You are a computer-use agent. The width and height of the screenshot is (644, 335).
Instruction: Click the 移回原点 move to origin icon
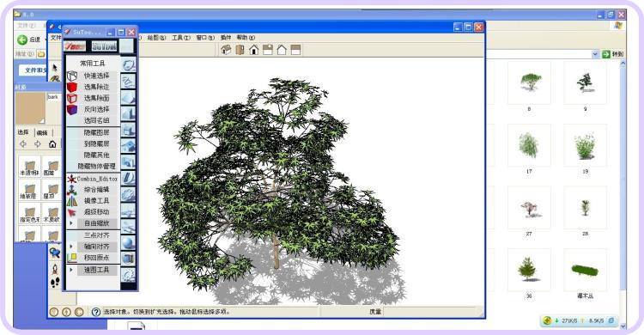click(72, 258)
